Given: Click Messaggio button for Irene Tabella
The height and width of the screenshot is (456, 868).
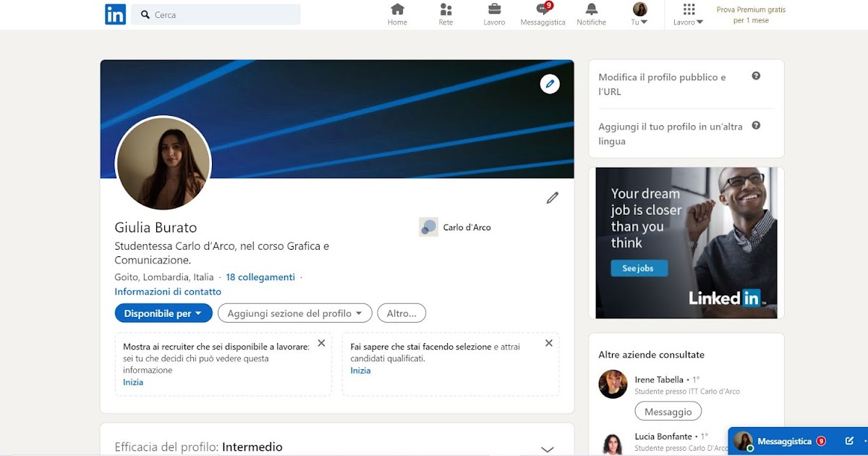Looking at the screenshot, I should [x=668, y=410].
